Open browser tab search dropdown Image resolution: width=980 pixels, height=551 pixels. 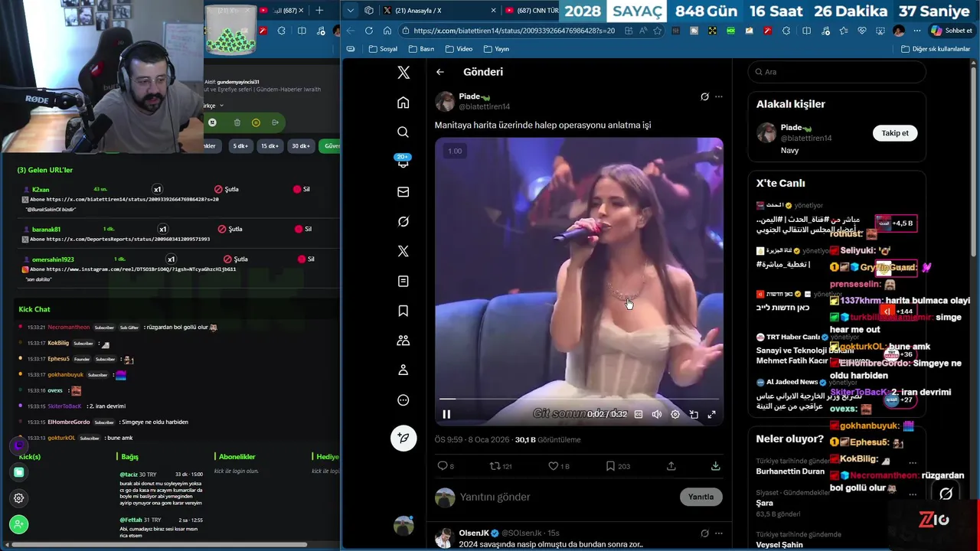(351, 11)
